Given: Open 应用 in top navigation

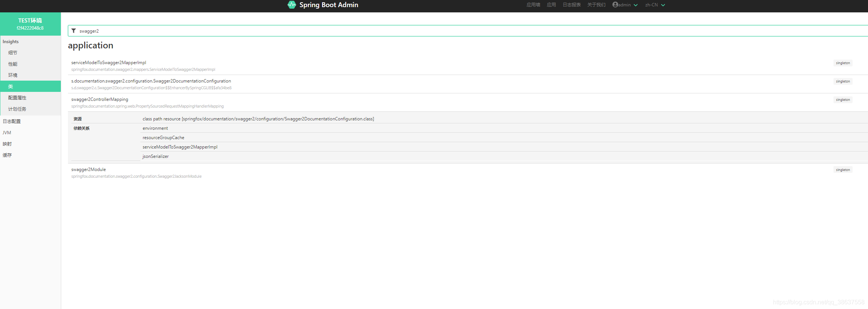Looking at the screenshot, I should pyautogui.click(x=551, y=5).
